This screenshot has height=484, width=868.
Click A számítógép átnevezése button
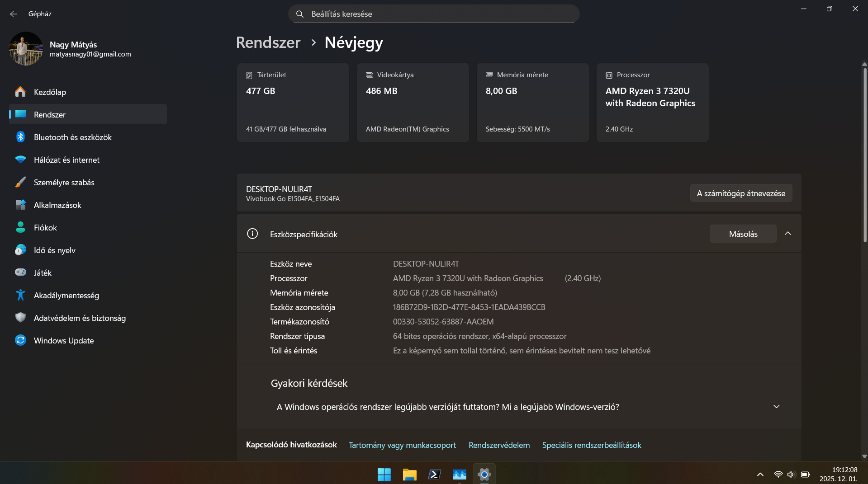[741, 193]
